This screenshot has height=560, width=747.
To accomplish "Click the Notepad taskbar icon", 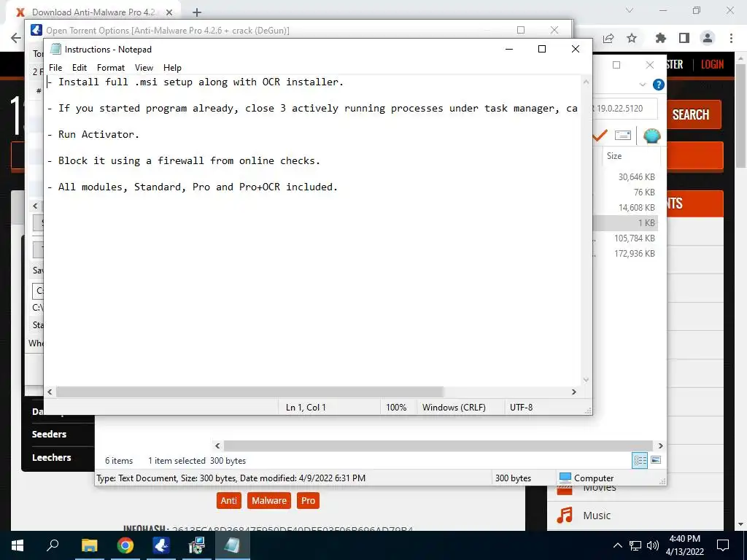I will click(x=233, y=545).
